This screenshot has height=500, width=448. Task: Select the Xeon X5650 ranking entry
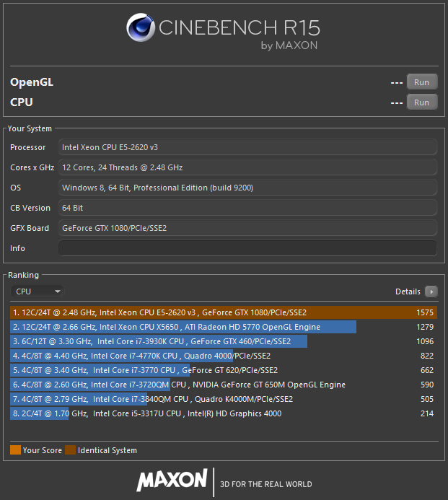click(x=224, y=327)
